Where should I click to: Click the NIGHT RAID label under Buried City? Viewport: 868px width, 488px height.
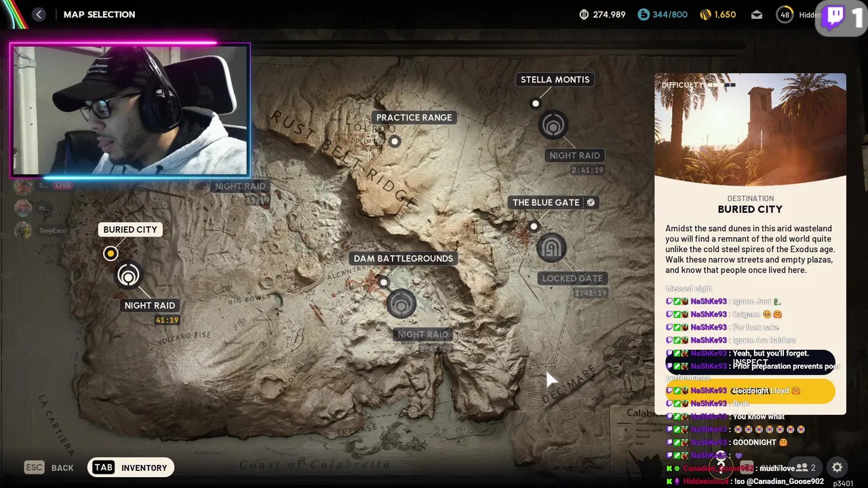(150, 306)
